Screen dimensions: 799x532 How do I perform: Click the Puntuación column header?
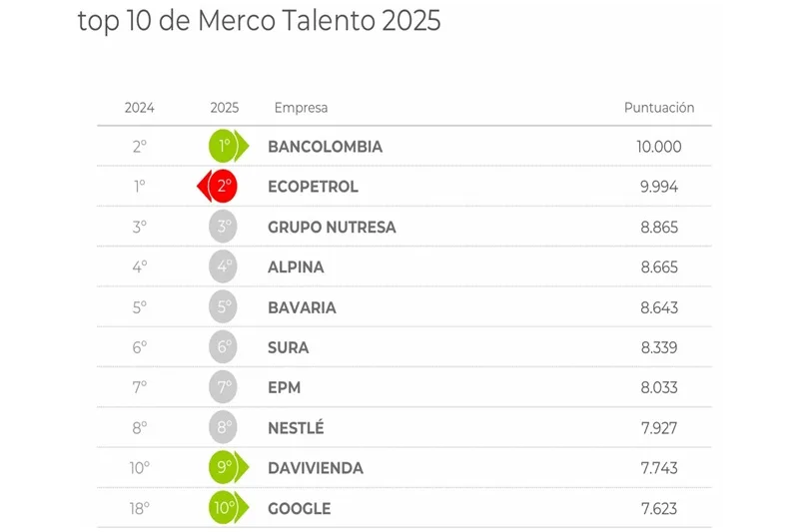(659, 108)
